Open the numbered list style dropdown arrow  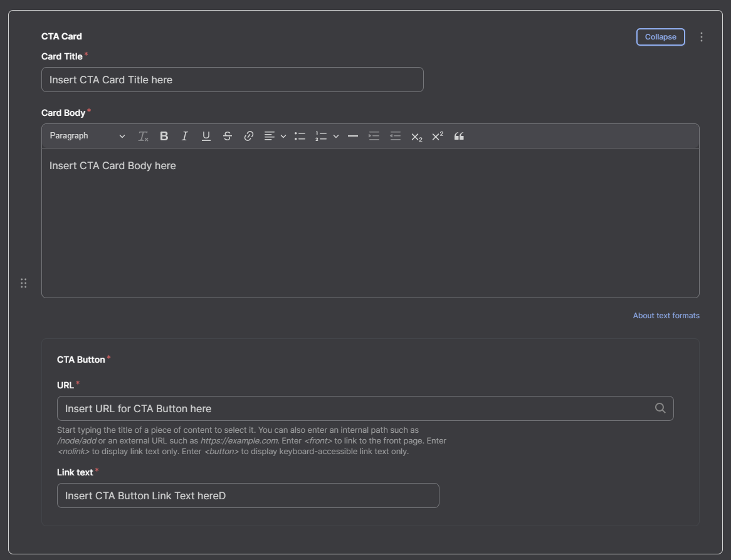pos(335,137)
